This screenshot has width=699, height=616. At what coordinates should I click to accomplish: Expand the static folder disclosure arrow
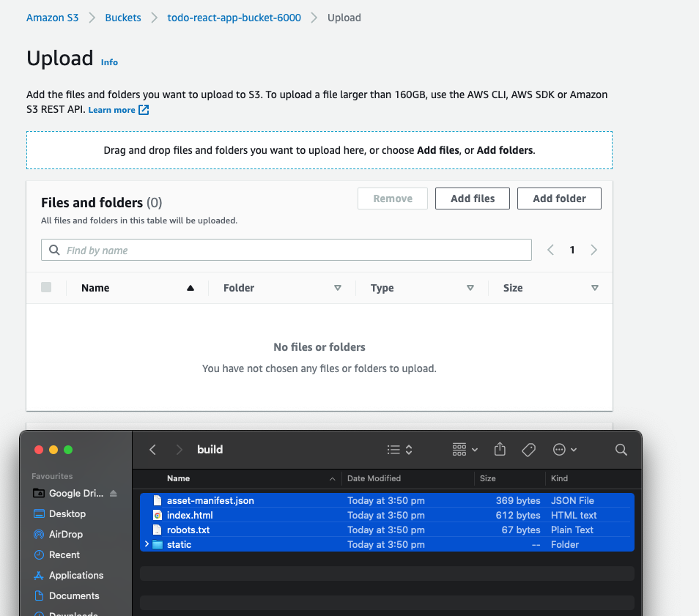pos(147,544)
